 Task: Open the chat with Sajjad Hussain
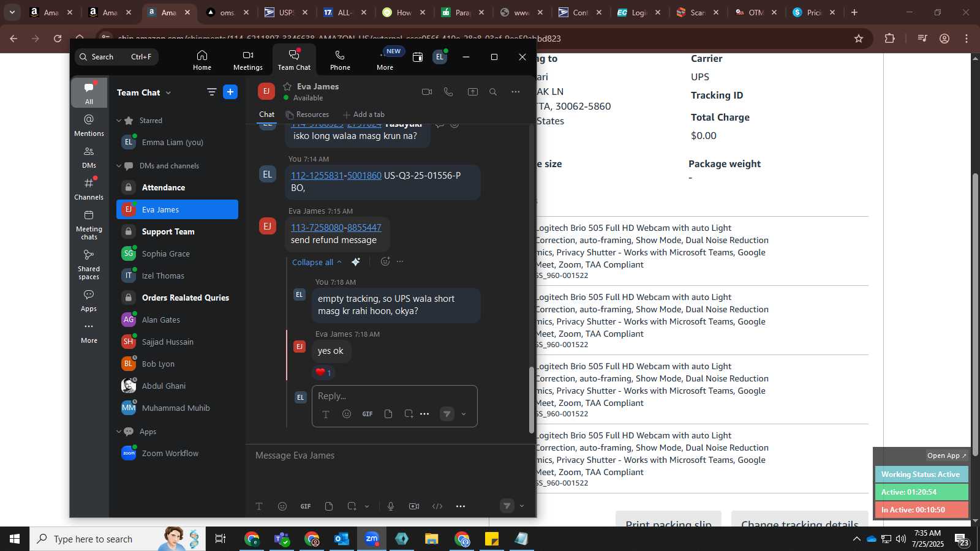point(177,342)
